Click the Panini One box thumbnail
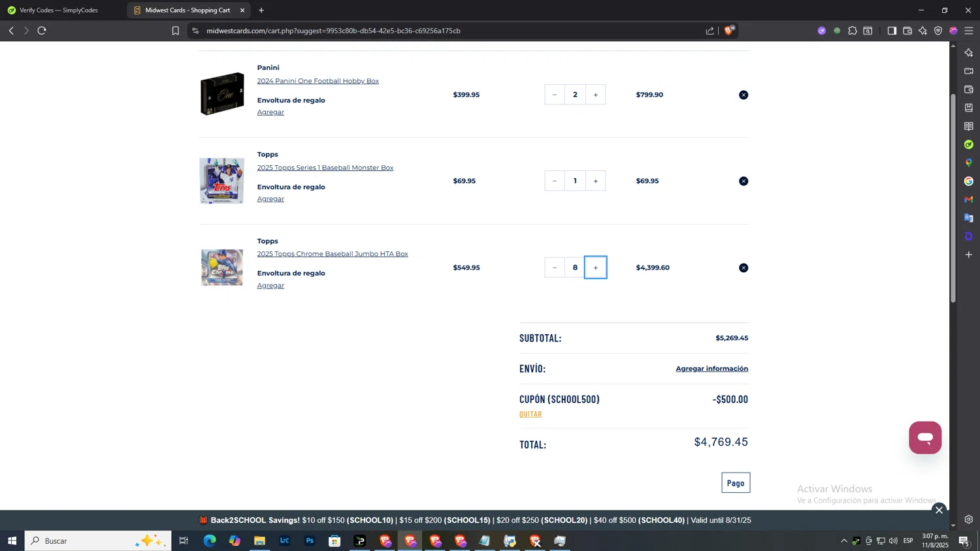This screenshot has width=980, height=551. point(222,94)
